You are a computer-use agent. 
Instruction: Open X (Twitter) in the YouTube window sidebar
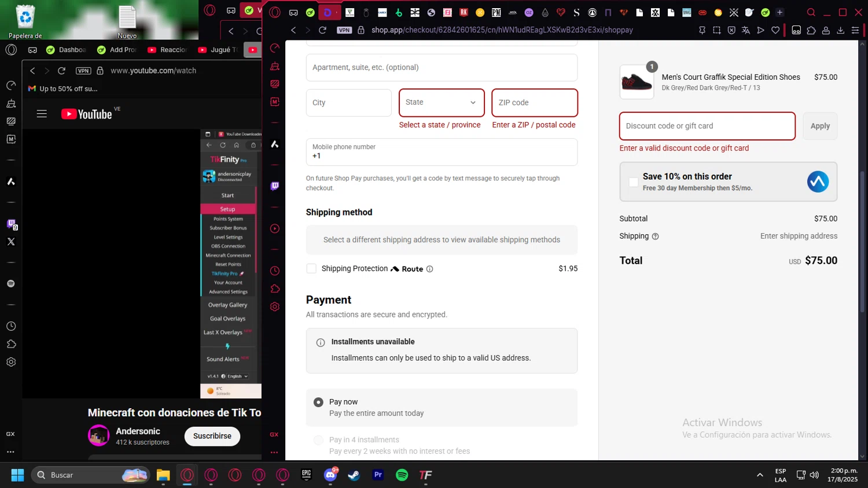[x=11, y=242]
